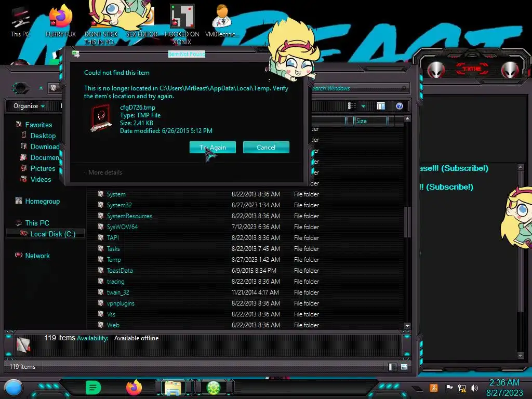The height and width of the screenshot is (399, 532).
Task: Select Pictures in Favorites
Action: [43, 168]
